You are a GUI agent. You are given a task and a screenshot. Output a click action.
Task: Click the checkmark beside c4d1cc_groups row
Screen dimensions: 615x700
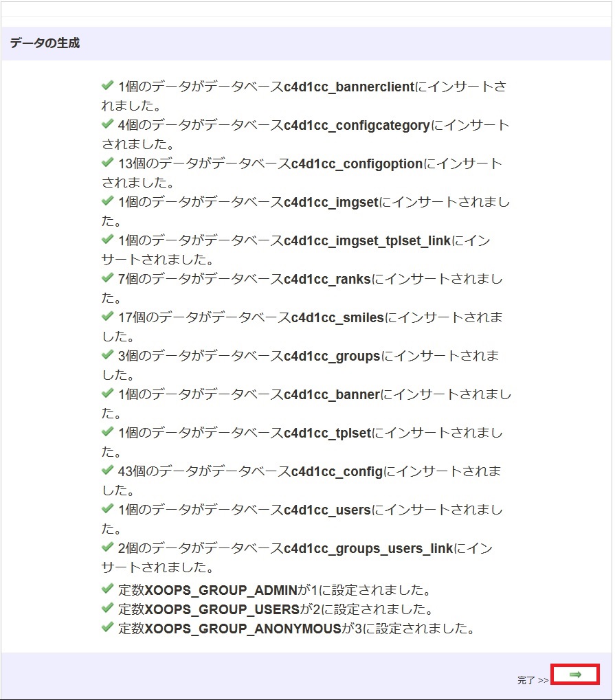107,354
